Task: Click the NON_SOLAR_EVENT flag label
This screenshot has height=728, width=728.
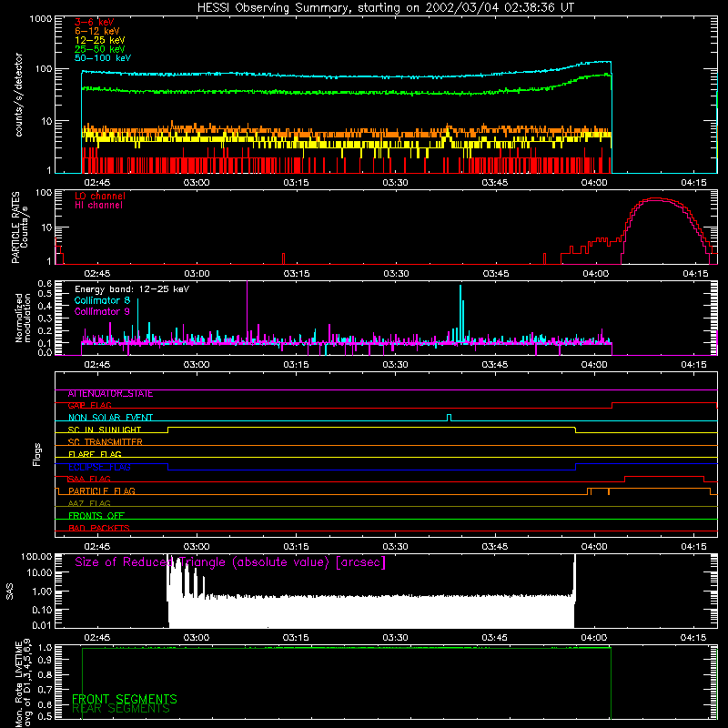Action: 110,418
